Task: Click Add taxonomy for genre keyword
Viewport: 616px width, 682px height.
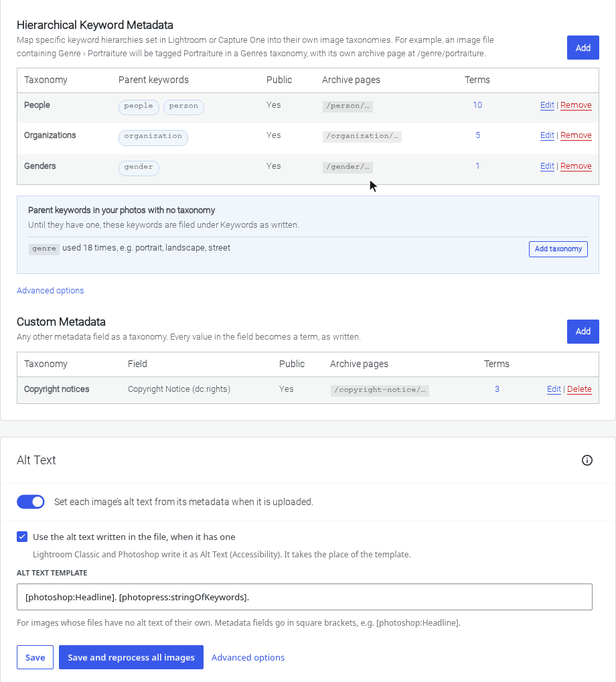Action: [558, 249]
